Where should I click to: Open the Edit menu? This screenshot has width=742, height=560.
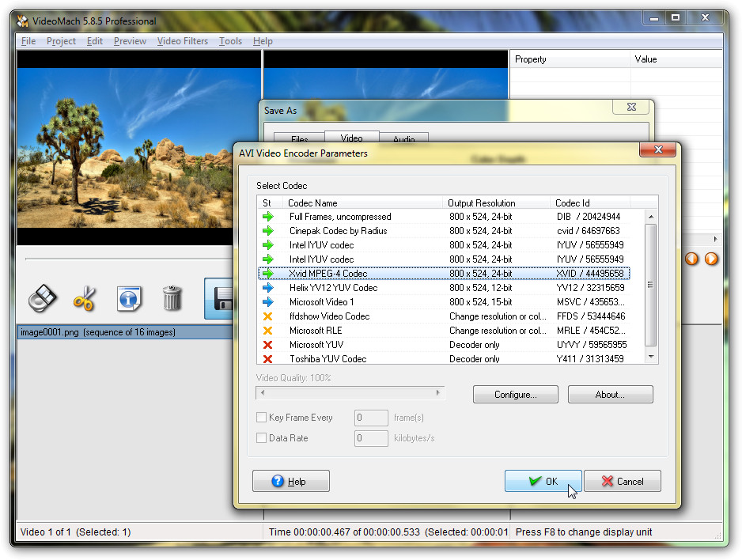point(95,41)
